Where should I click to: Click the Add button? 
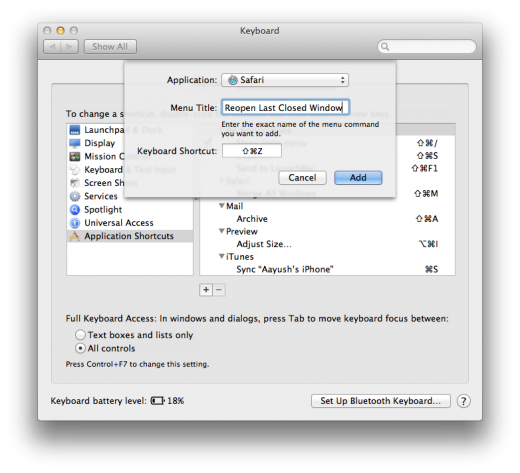(x=358, y=178)
